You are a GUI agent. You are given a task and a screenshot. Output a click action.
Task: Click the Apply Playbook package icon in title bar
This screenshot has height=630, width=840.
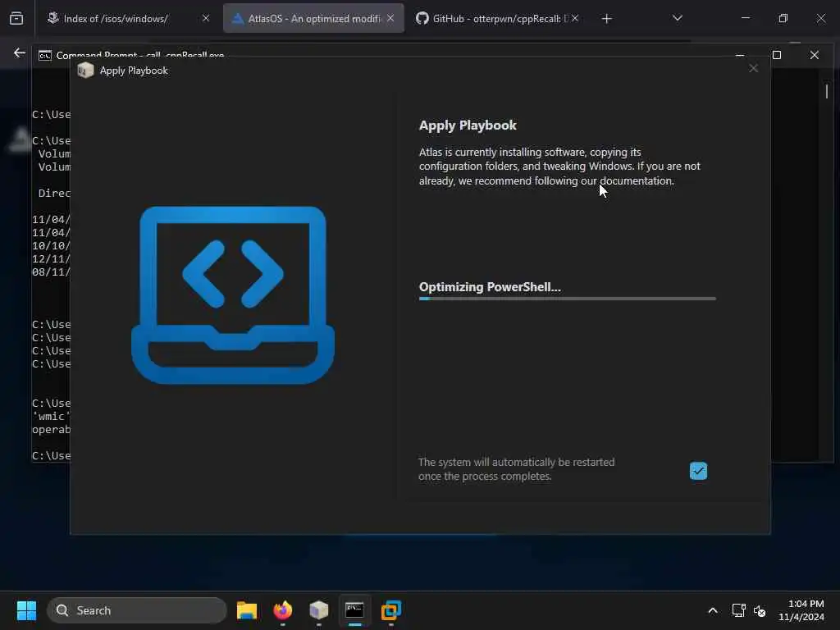(85, 71)
